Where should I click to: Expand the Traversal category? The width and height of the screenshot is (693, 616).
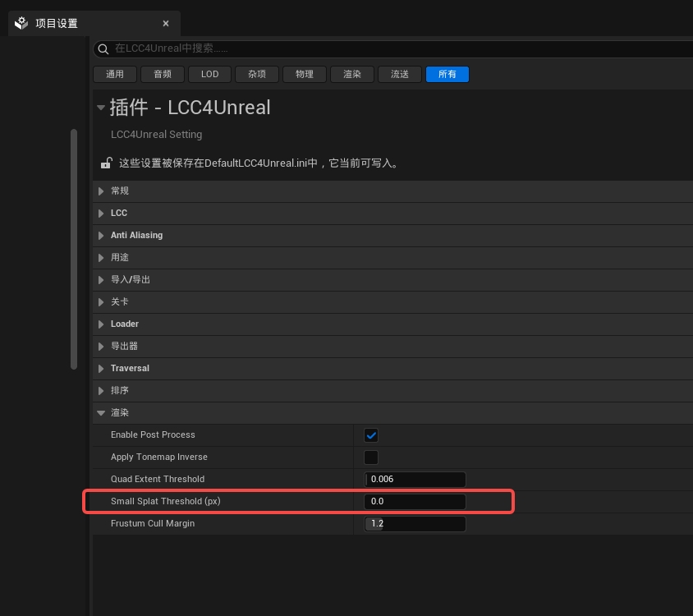point(101,368)
